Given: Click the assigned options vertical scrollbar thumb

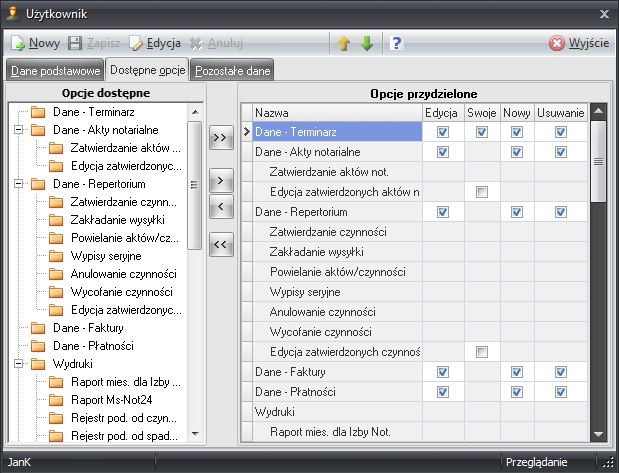Looking at the screenshot, I should pos(598,160).
